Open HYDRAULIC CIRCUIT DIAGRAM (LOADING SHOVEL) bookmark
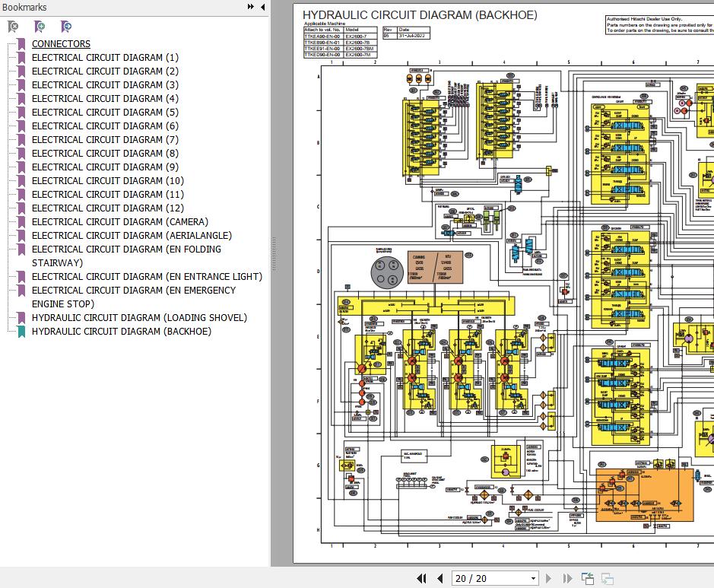Screen dimensions: 714x588 point(139,318)
